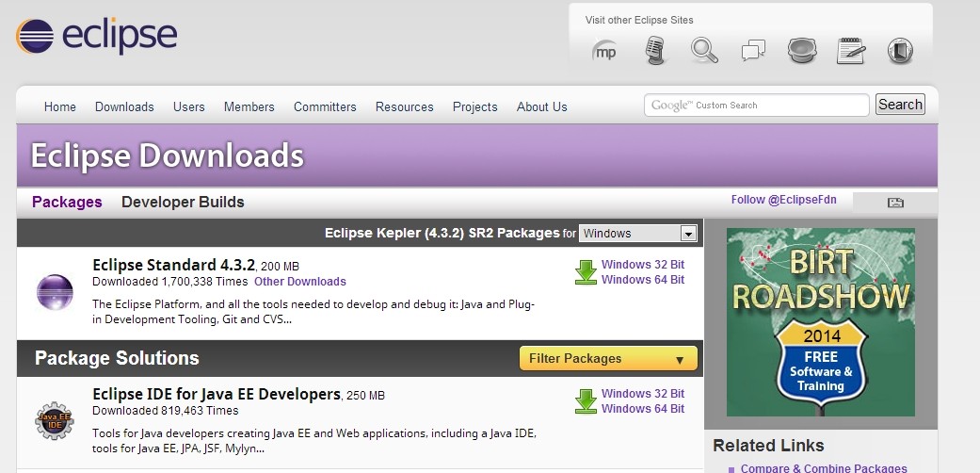Open Eclipse IDE for Java EE Developers title

(x=217, y=394)
